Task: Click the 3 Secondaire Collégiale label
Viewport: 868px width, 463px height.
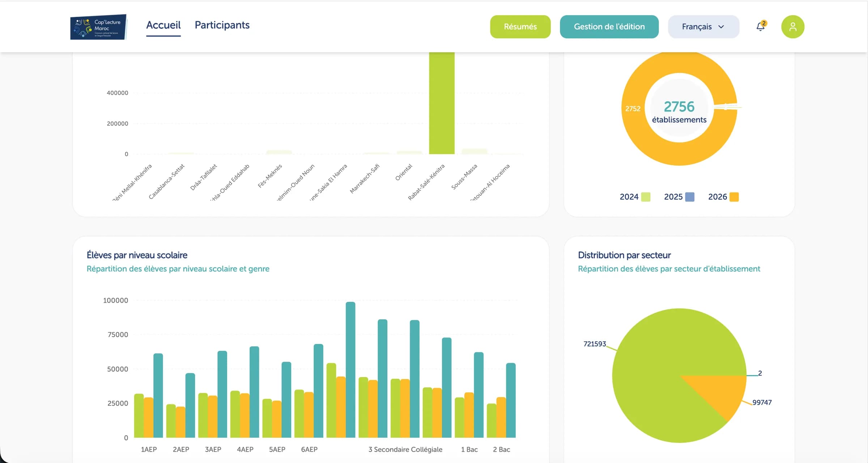Action: pos(405,450)
